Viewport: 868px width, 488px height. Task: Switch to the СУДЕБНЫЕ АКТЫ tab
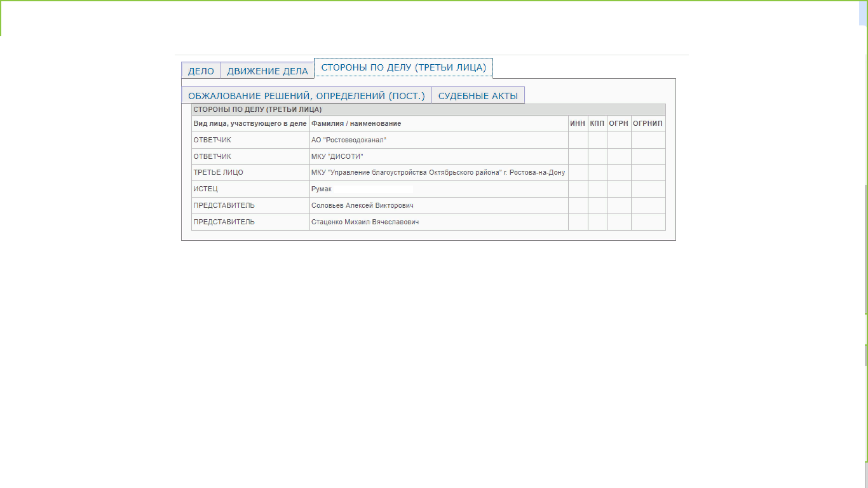point(478,96)
